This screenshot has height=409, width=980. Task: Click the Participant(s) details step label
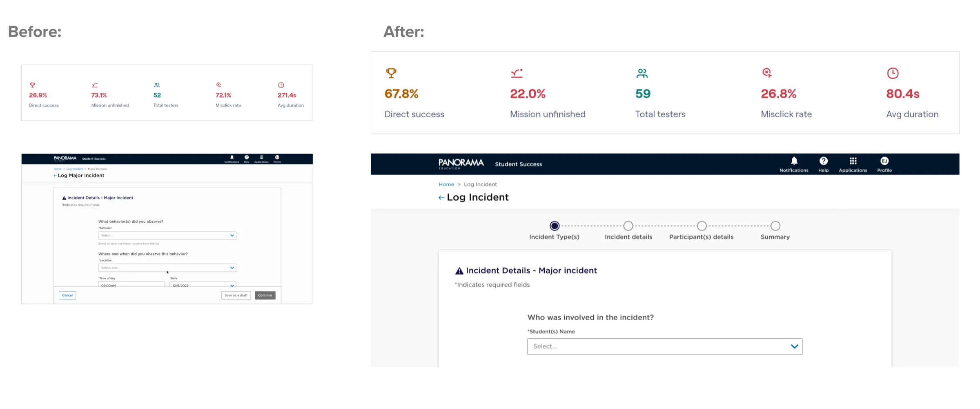(701, 237)
